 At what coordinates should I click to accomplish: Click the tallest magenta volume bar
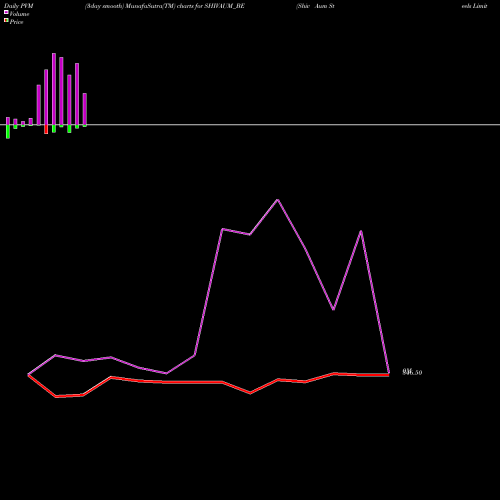[54, 89]
